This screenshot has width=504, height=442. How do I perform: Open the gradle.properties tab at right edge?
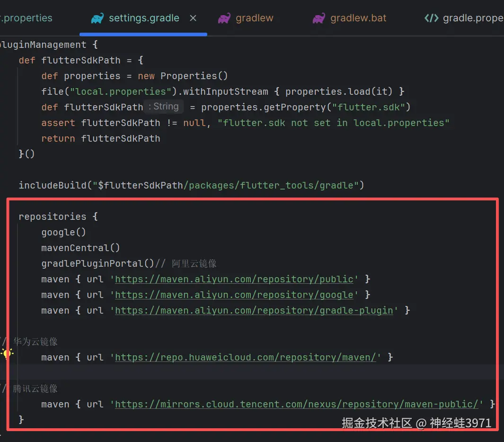tap(472, 18)
